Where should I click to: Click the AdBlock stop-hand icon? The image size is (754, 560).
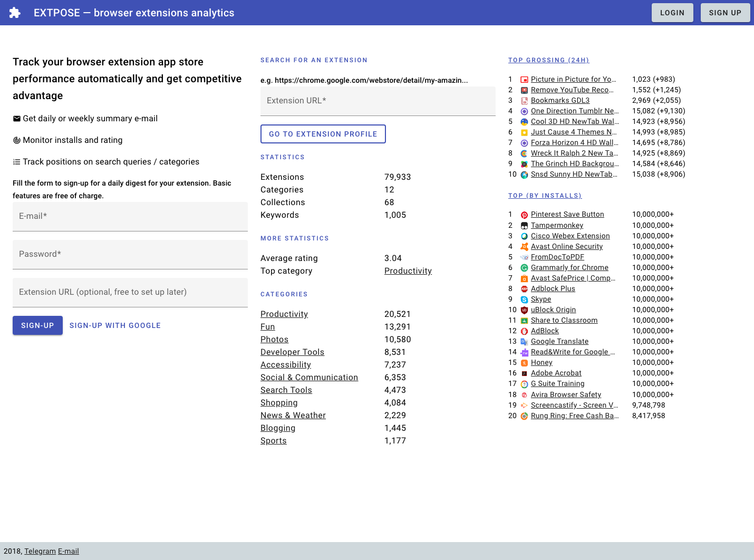(524, 331)
